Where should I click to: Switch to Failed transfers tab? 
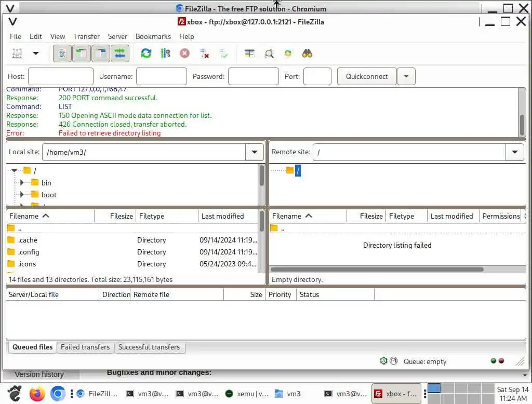85,347
